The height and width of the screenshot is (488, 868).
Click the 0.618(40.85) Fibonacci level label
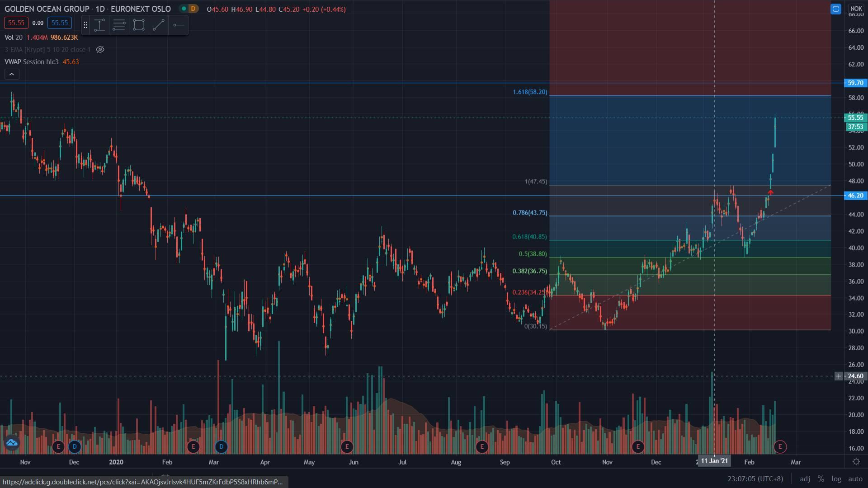529,236
